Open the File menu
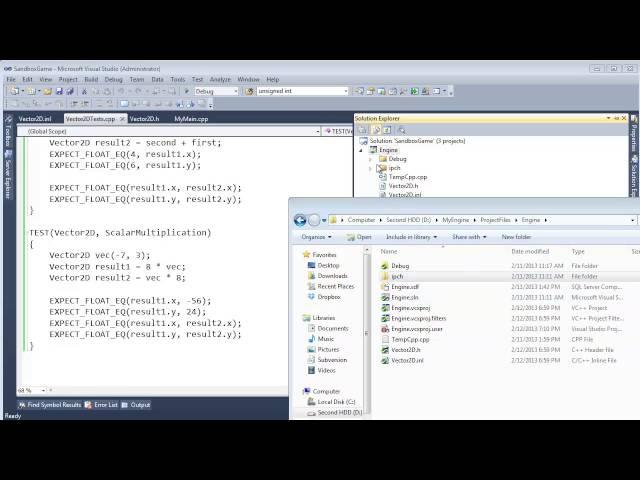 [x=11, y=79]
